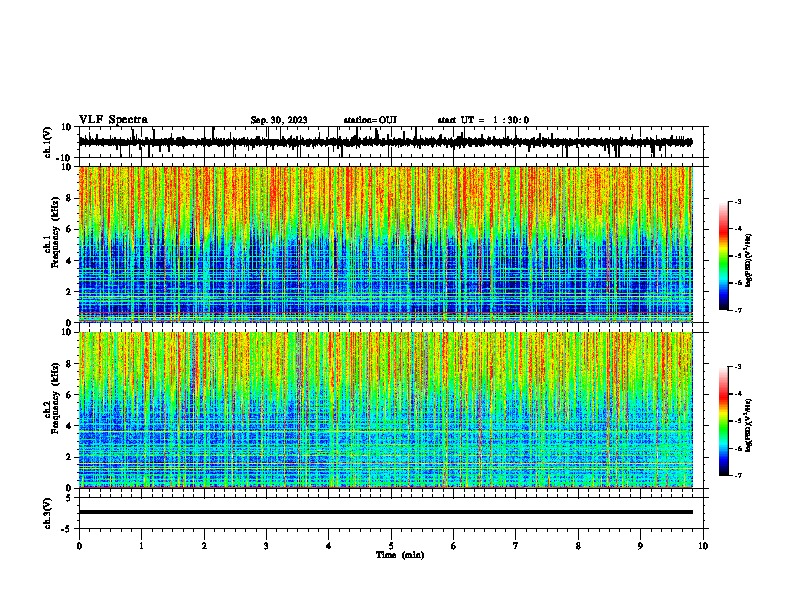Click the ch.2 color bar unit label
The image size is (792, 612).
pyautogui.click(x=748, y=425)
